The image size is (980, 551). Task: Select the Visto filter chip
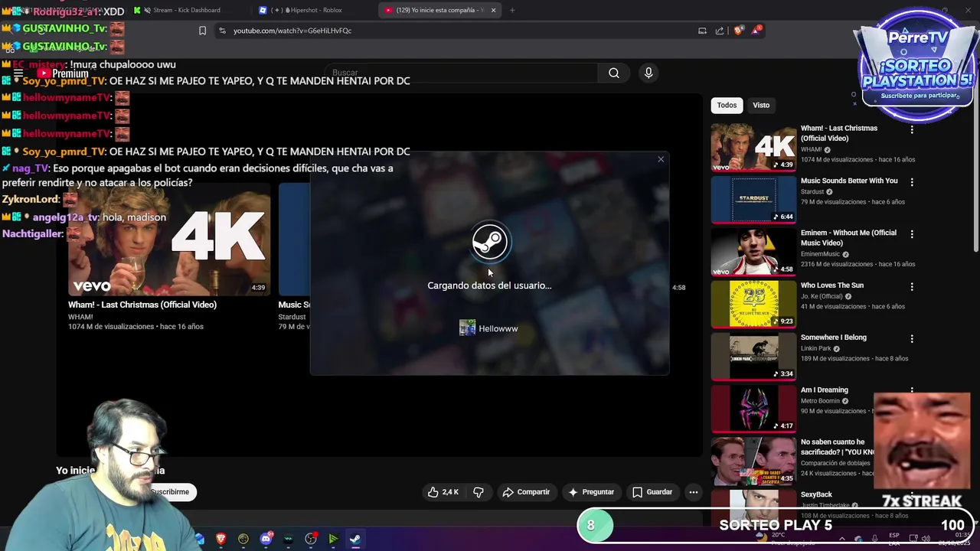pos(761,105)
